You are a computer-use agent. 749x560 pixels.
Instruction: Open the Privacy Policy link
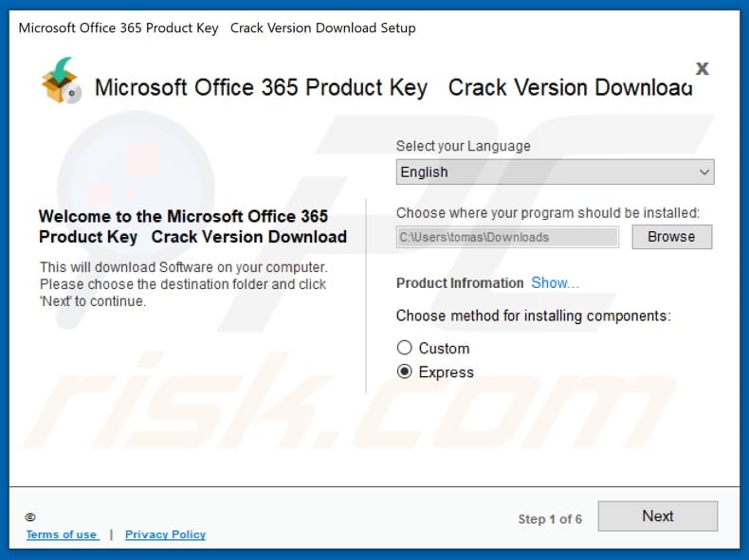(x=165, y=534)
